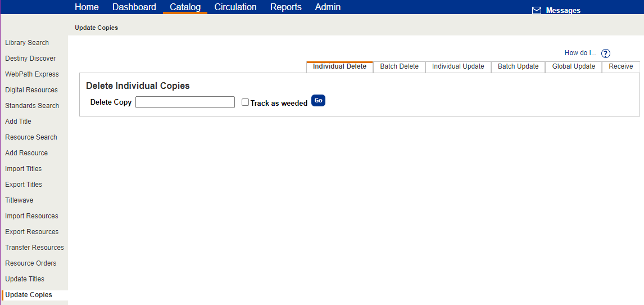Open WebPath Express in sidebar
644x305 pixels.
point(32,74)
